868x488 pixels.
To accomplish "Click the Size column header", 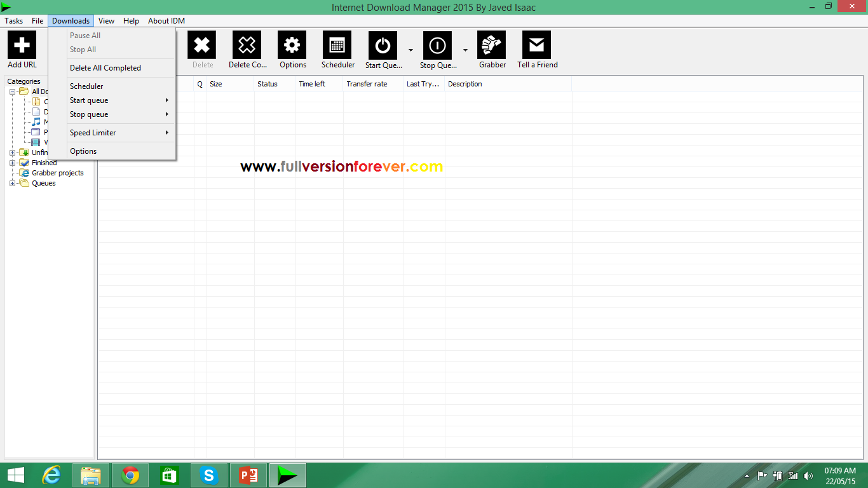I will [230, 84].
